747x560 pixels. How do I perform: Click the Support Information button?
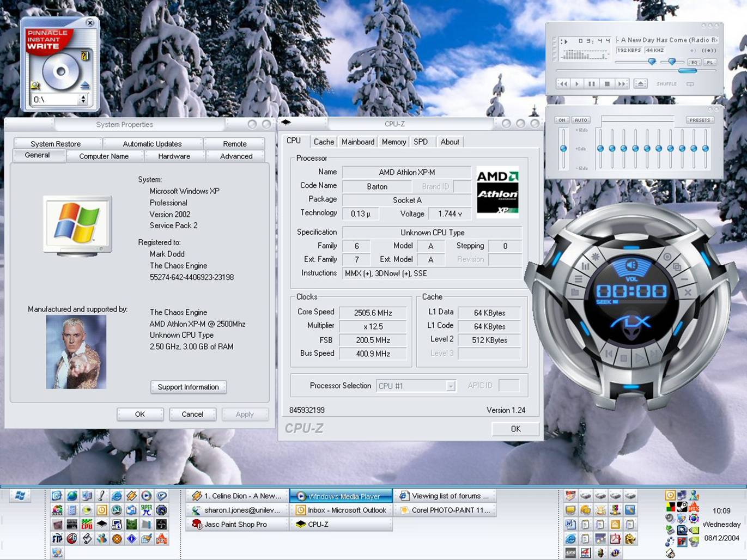[188, 387]
